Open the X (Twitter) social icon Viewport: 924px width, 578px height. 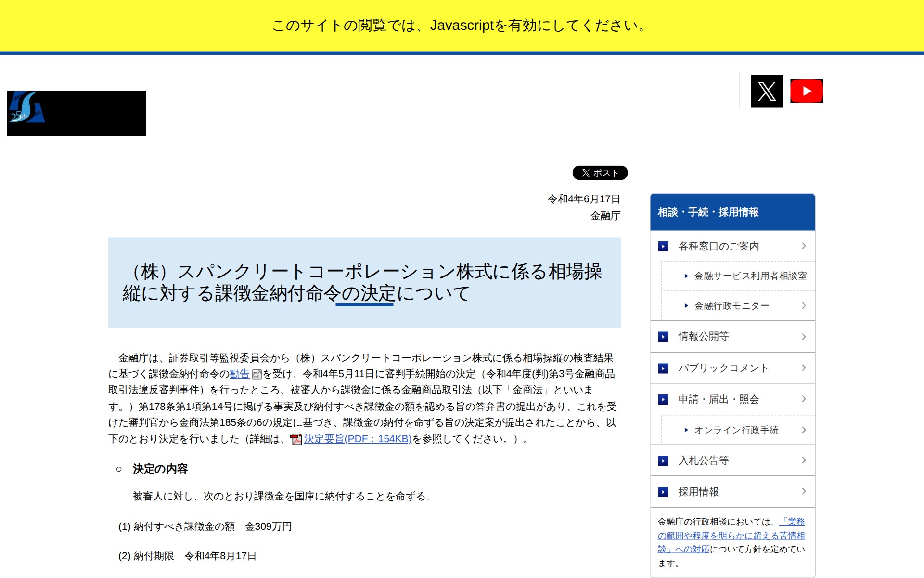coord(766,91)
